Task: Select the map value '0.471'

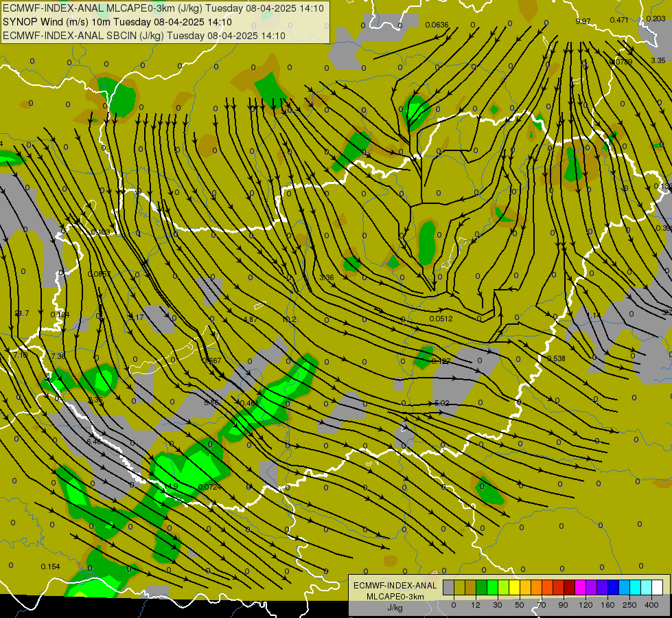Action: (x=619, y=20)
